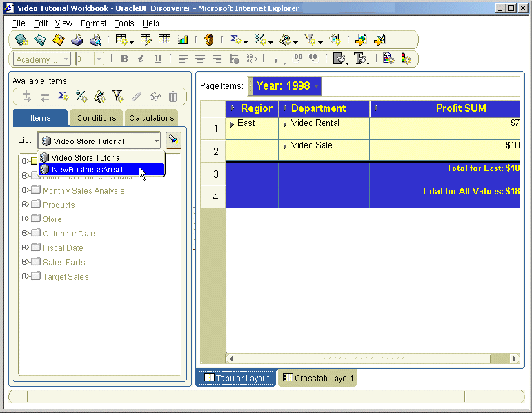
Task: Click the glasses View icon in Available Items
Action: (155, 97)
